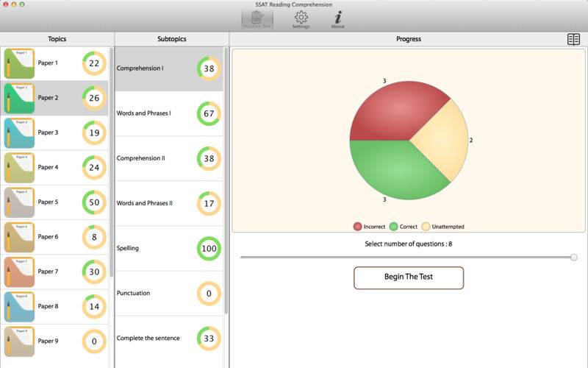This screenshot has height=368, width=588.
Task: Select the Paper 1 topic label
Action: tap(48, 63)
